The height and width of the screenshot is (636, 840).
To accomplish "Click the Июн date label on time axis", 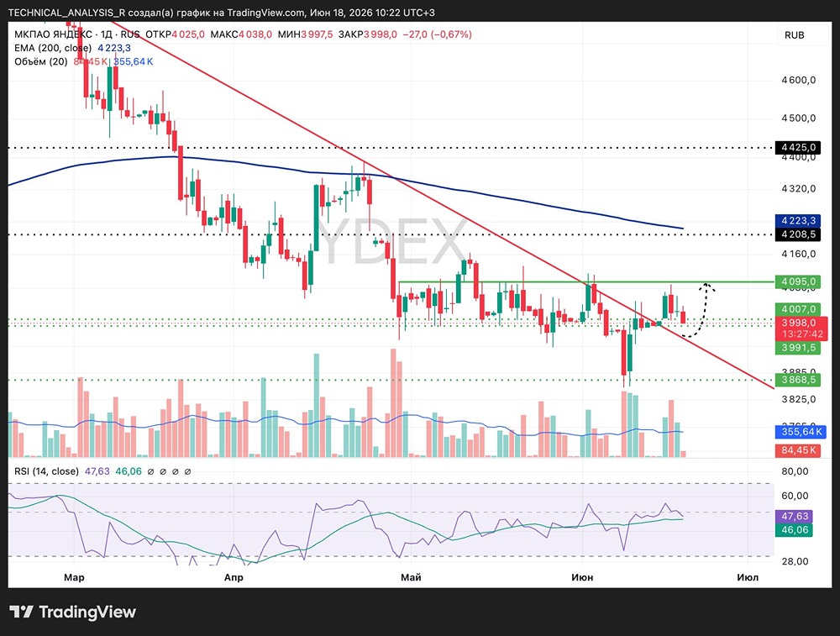I will pyautogui.click(x=582, y=577).
